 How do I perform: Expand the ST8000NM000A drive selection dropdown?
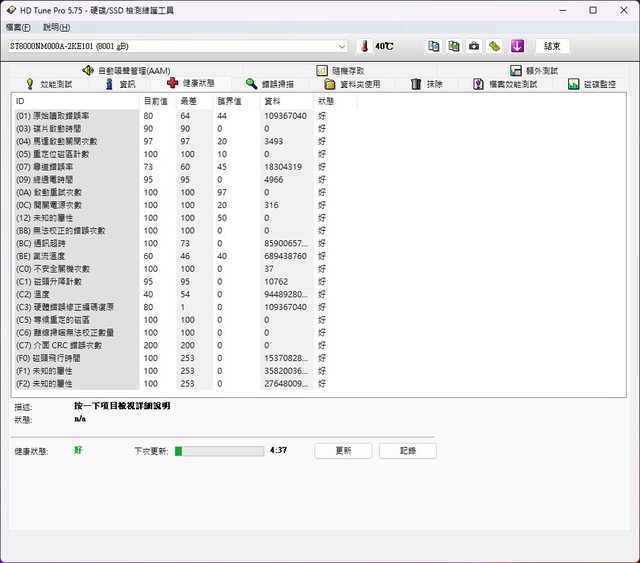tap(343, 46)
